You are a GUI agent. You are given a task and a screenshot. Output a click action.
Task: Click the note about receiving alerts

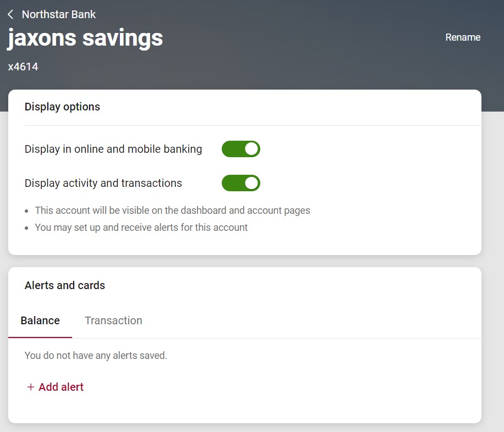coord(141,227)
